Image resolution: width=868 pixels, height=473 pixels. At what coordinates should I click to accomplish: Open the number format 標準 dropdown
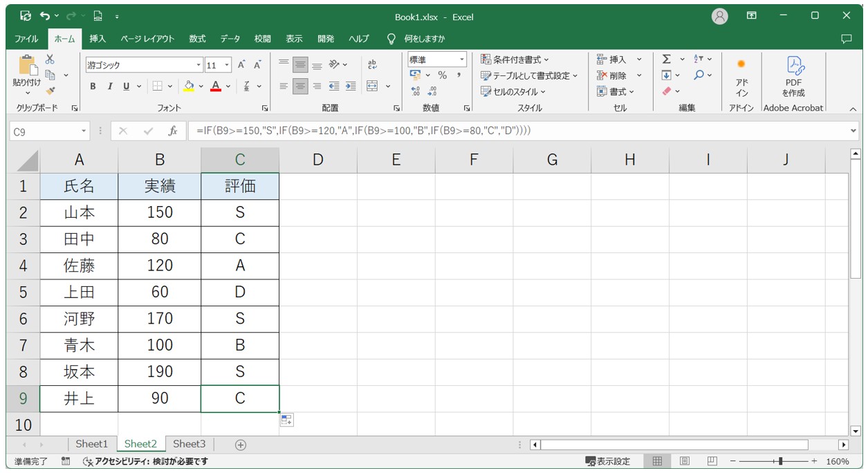click(x=462, y=59)
